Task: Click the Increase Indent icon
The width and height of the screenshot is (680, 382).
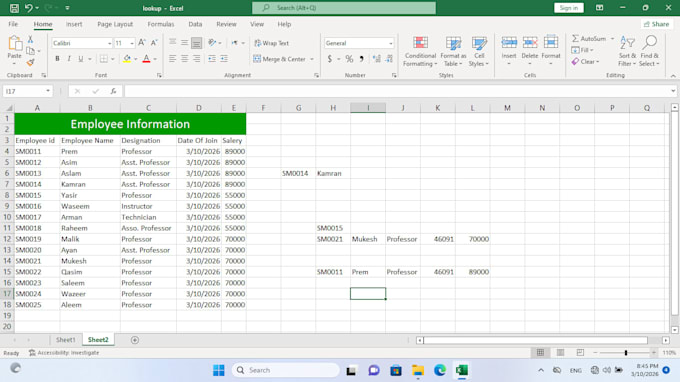Action: pyautogui.click(x=224, y=59)
